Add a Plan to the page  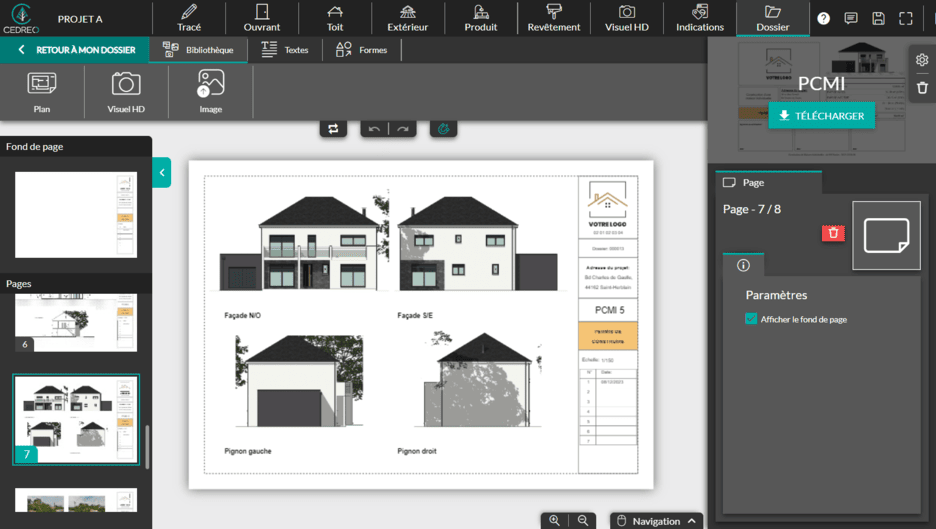(42, 92)
